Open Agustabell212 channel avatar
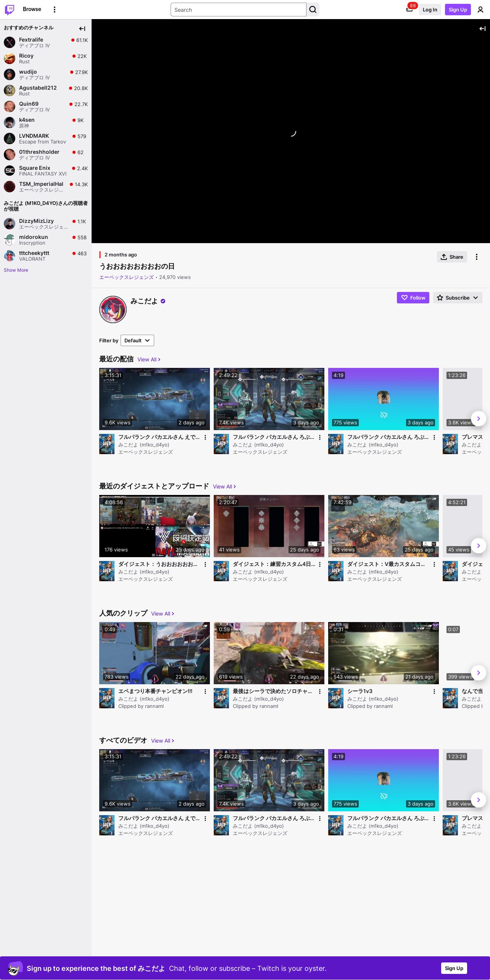 tap(10, 90)
